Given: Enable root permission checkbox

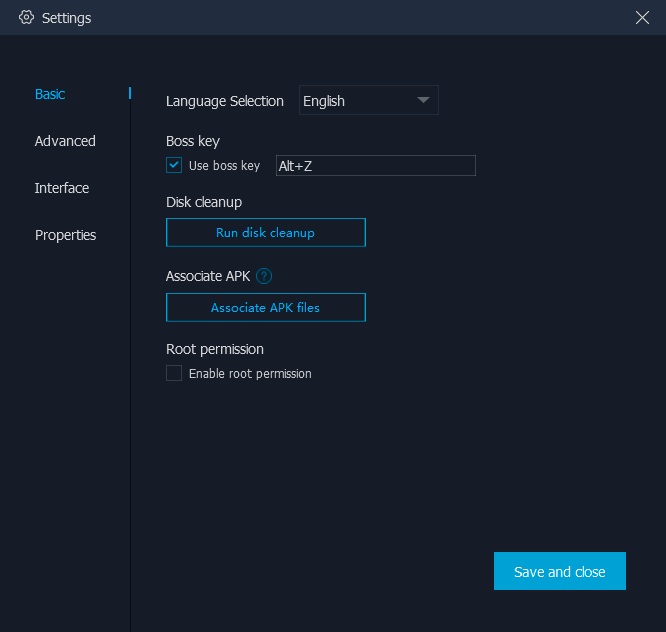Looking at the screenshot, I should click(x=174, y=373).
